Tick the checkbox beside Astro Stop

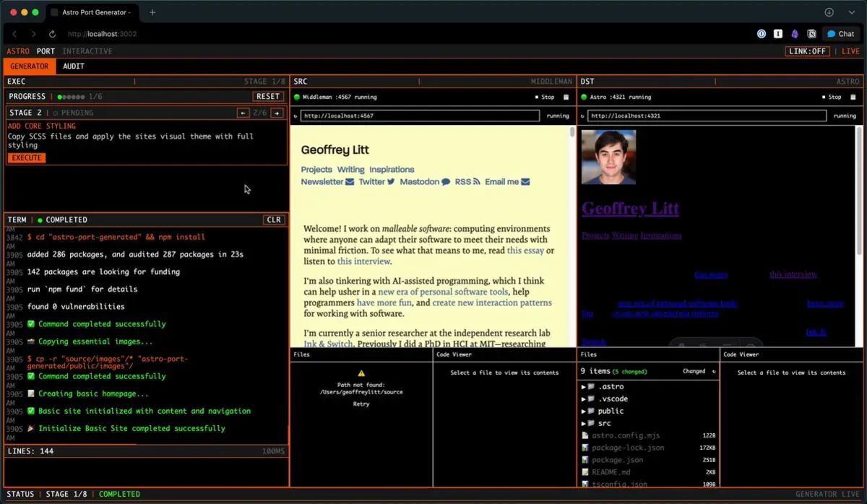coord(853,97)
